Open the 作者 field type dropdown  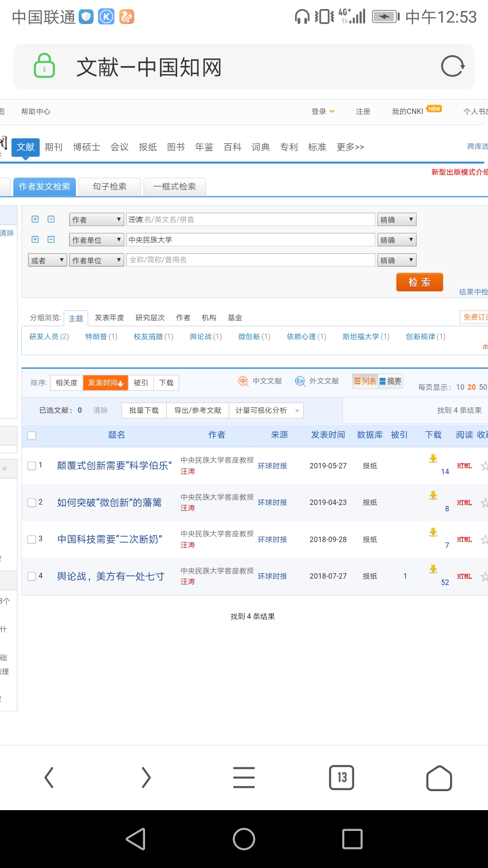click(96, 220)
